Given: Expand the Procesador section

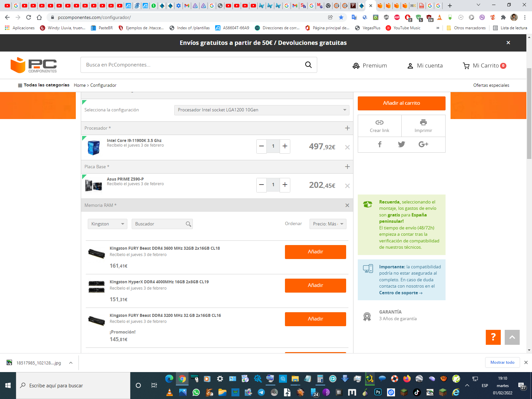Looking at the screenshot, I should (347, 128).
